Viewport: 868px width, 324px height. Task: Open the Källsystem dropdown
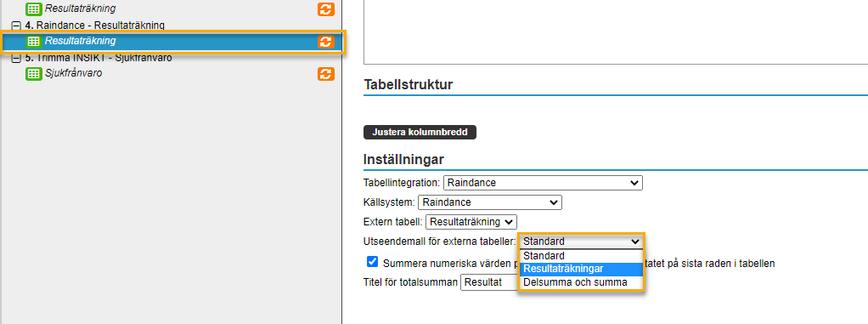(490, 202)
